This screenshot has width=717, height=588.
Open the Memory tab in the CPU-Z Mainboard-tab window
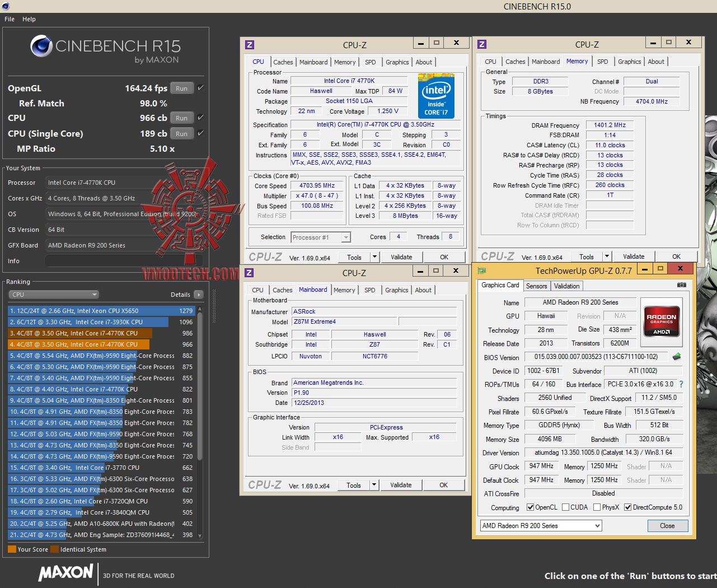344,290
